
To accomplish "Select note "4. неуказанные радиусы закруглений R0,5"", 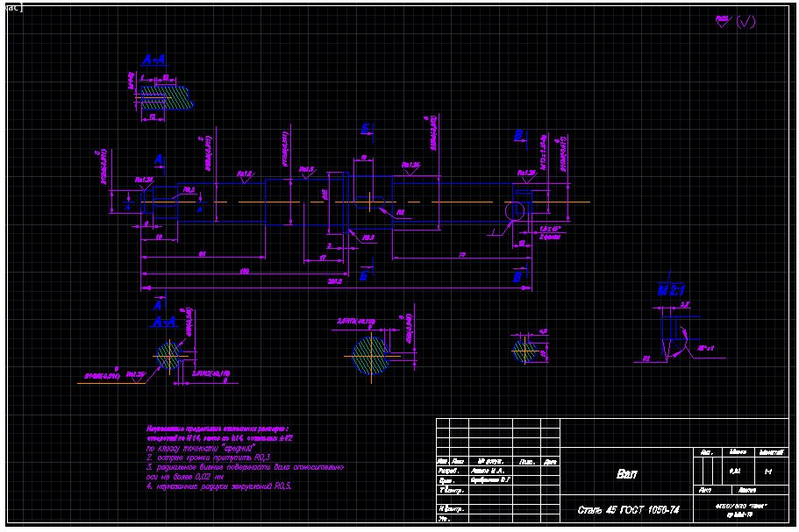I will click(x=219, y=486).
